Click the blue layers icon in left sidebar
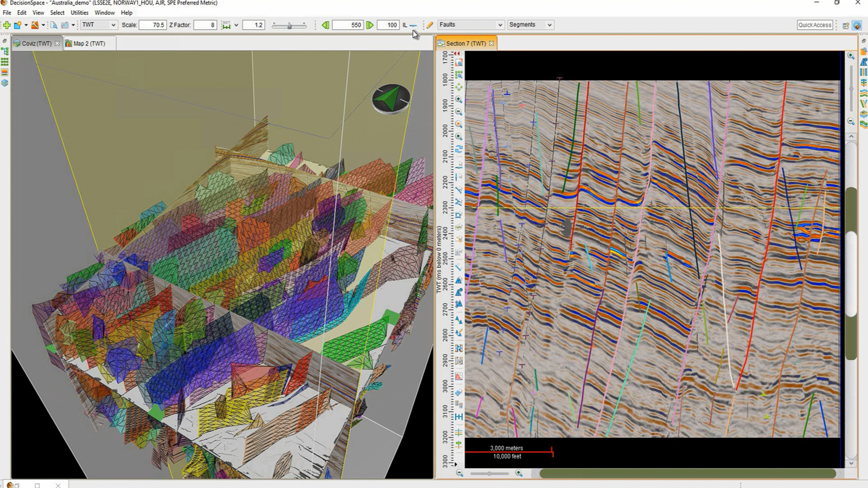Image resolution: width=868 pixels, height=488 pixels. coord(5,83)
